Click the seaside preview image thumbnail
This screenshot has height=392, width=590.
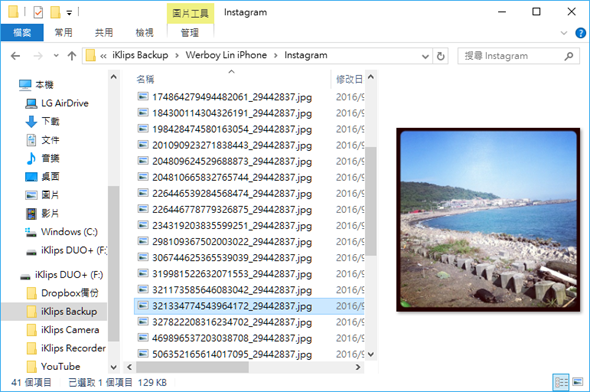click(x=488, y=220)
